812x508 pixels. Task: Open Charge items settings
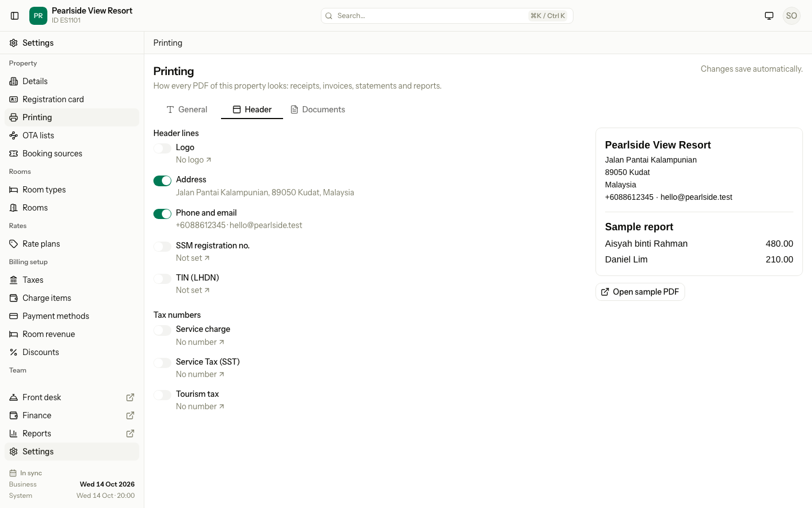(x=72, y=298)
